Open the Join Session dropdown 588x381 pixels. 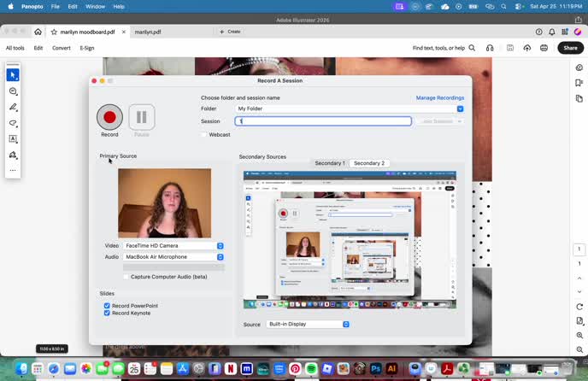click(x=440, y=121)
